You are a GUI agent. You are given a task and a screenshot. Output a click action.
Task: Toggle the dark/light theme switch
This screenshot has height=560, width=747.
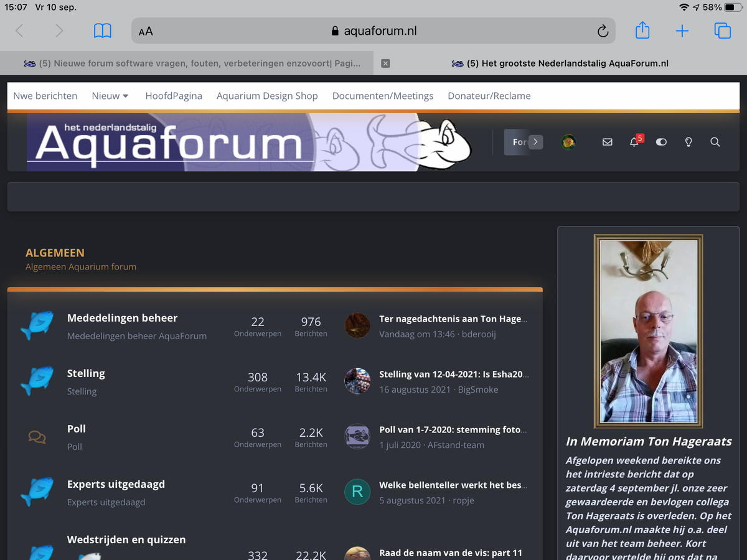tap(661, 142)
